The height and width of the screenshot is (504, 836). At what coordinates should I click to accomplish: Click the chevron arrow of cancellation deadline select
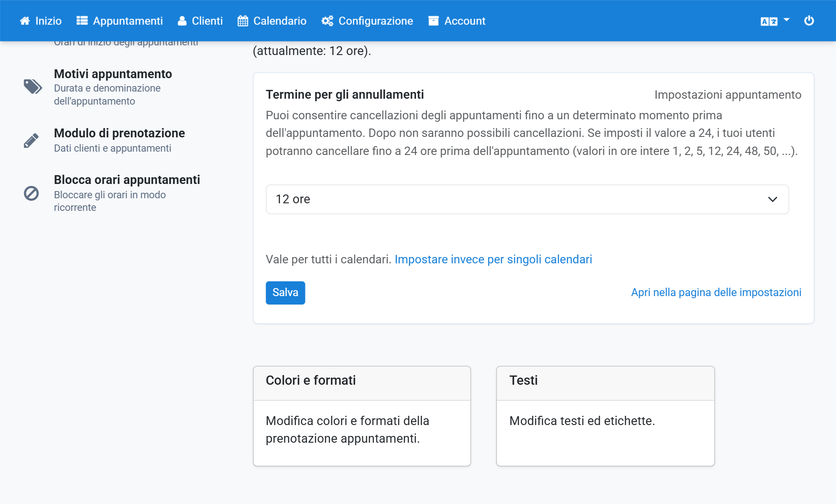click(x=773, y=199)
